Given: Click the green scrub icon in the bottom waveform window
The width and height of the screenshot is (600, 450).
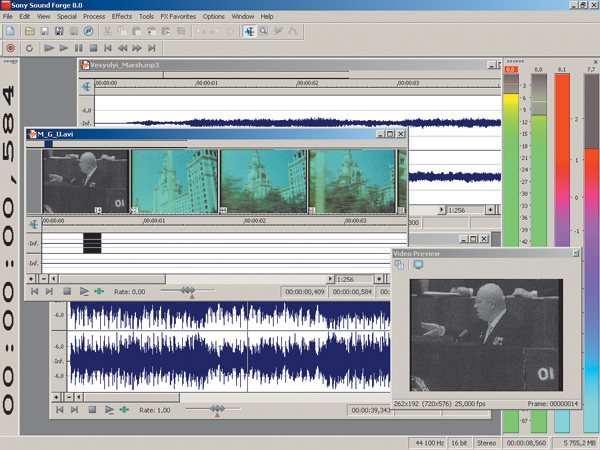Looking at the screenshot, I should (124, 410).
